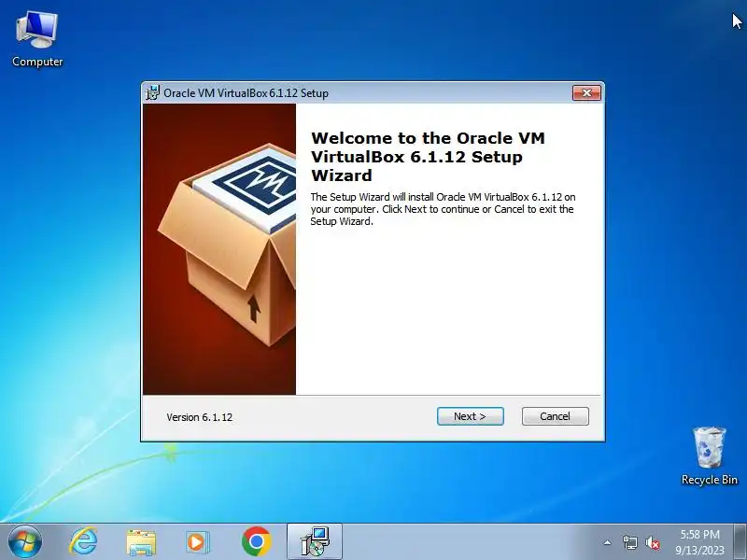Click the Next button in setup wizard
The image size is (747, 560).
(471, 416)
